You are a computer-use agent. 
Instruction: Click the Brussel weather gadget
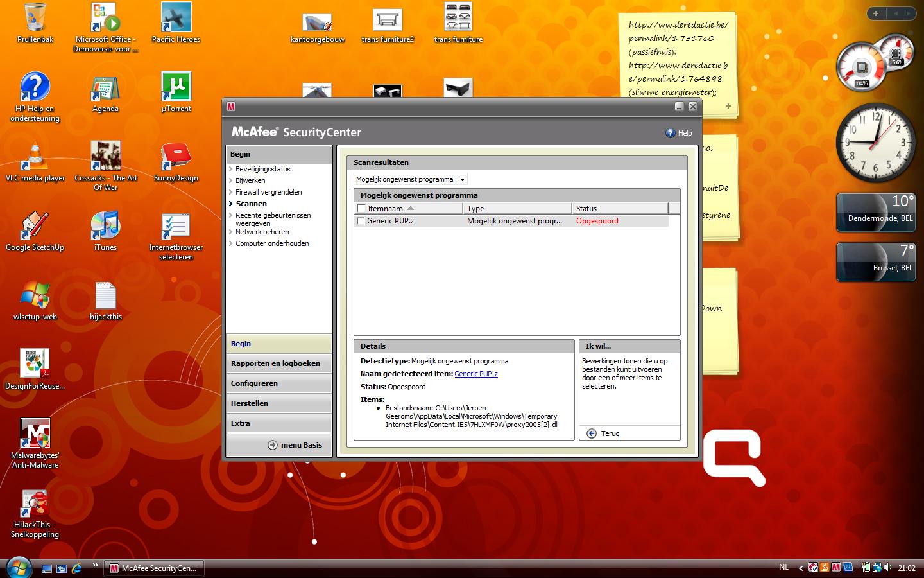coord(876,261)
